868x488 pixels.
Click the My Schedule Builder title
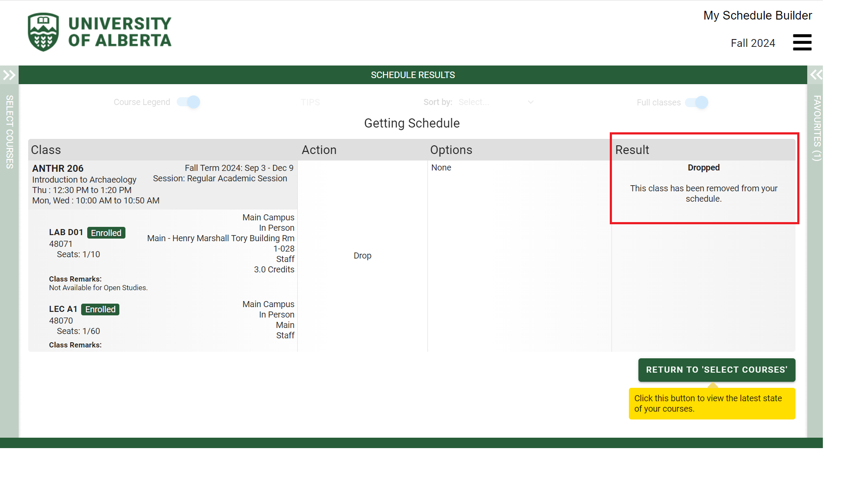tap(757, 16)
